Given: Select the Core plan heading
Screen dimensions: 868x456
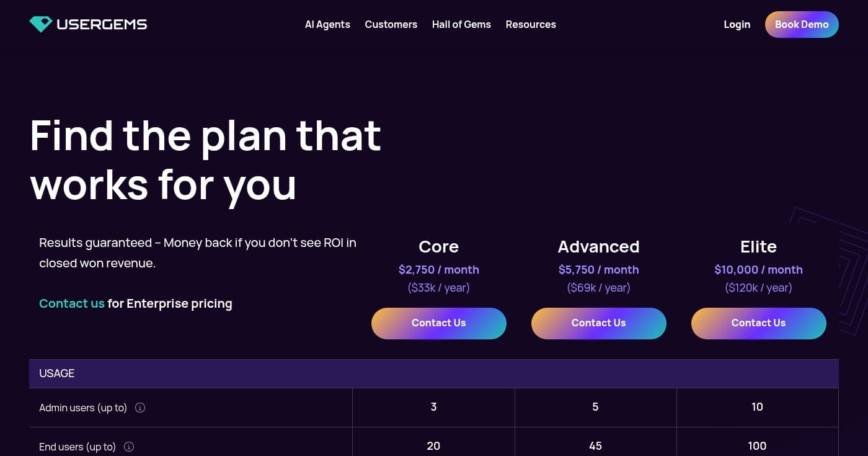Looking at the screenshot, I should 438,246.
